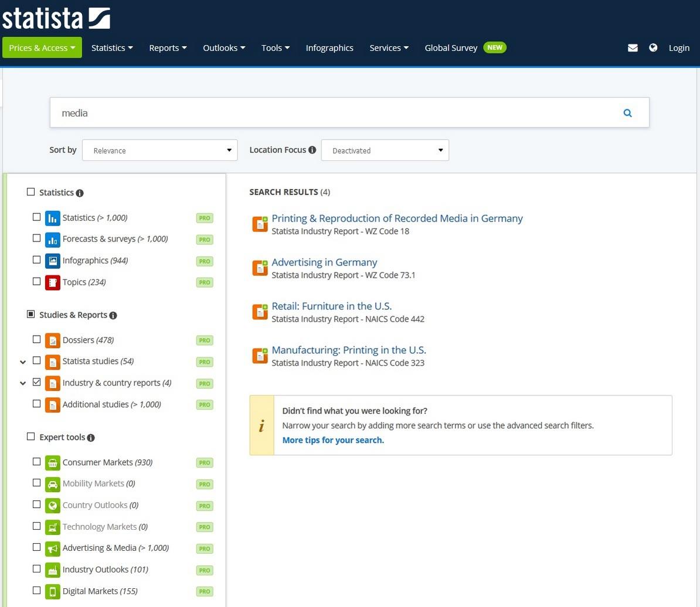Click the NEW badge beside Global Survey

(495, 47)
